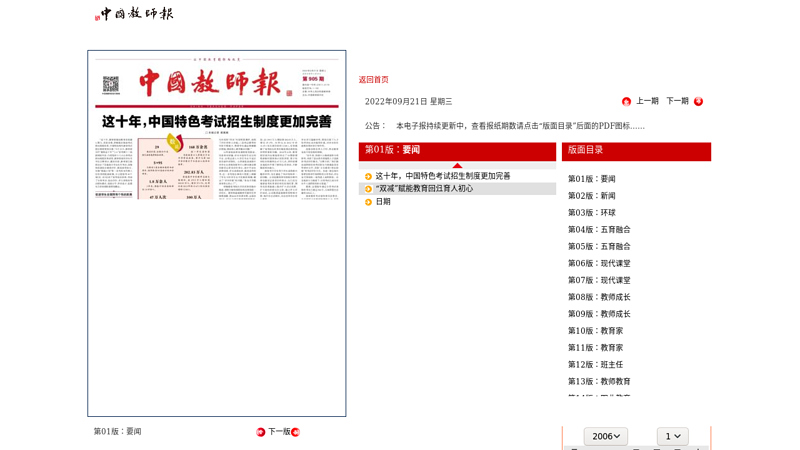Click the 中國教師報 masthead on page preview
This screenshot has height=450, width=800.
pos(210,83)
